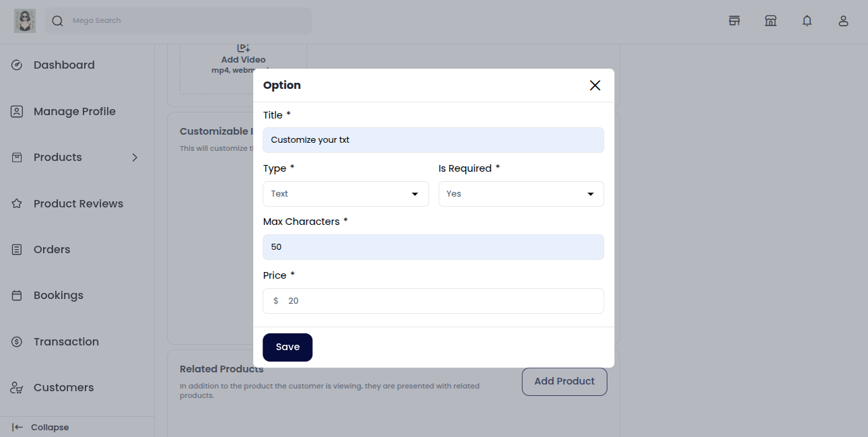
Task: Open notifications bell icon
Action: point(807,21)
